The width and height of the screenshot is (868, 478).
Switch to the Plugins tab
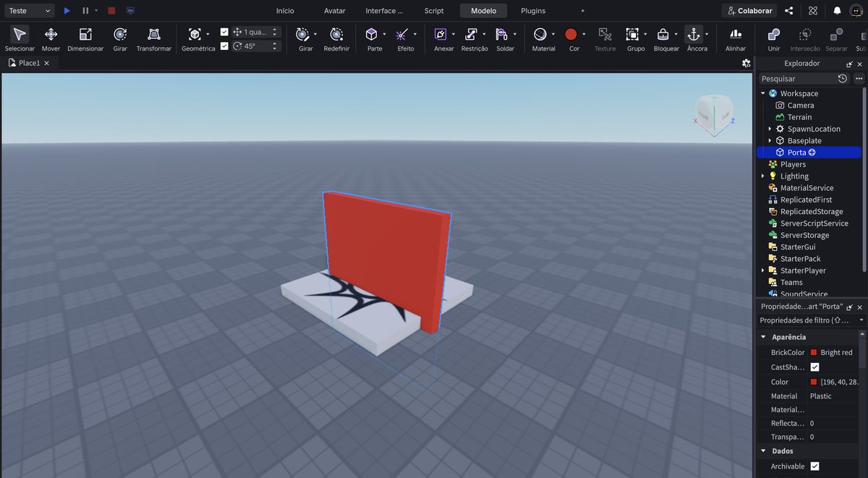[533, 11]
